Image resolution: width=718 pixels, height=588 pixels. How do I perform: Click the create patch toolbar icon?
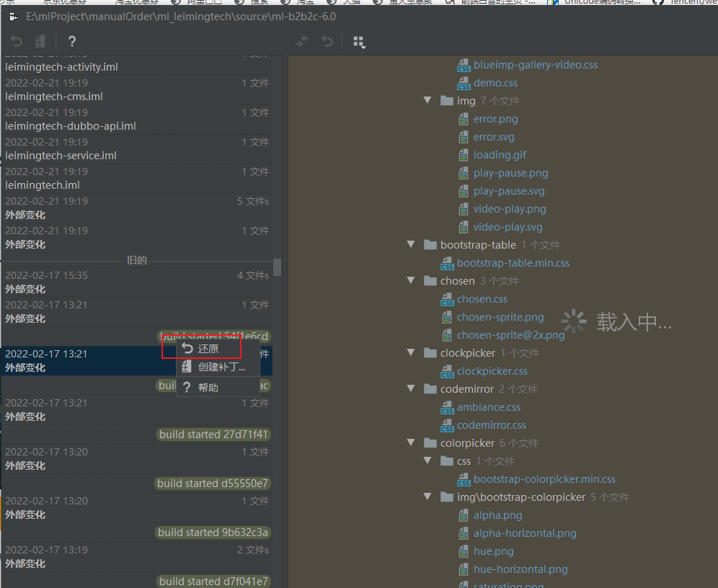[41, 42]
